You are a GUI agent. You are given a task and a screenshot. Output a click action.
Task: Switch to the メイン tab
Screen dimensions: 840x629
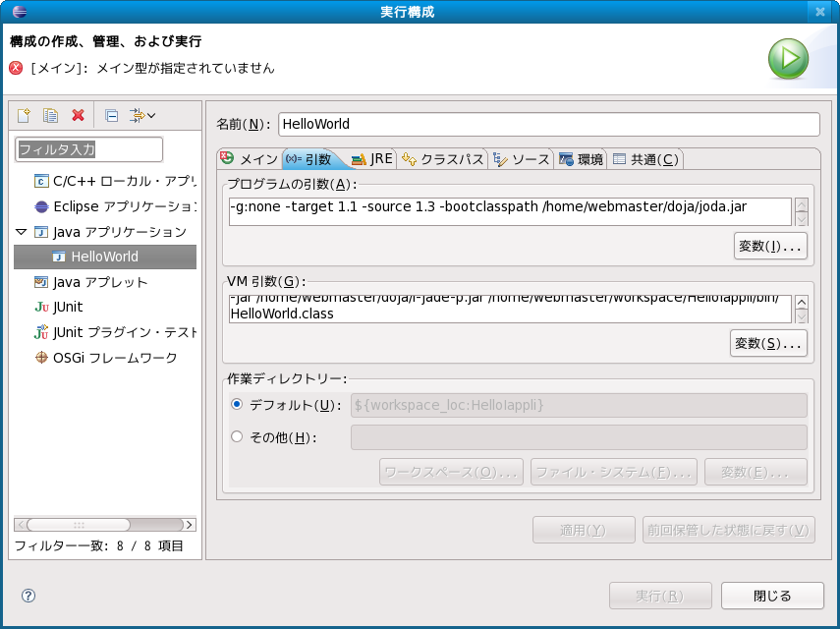coord(250,159)
